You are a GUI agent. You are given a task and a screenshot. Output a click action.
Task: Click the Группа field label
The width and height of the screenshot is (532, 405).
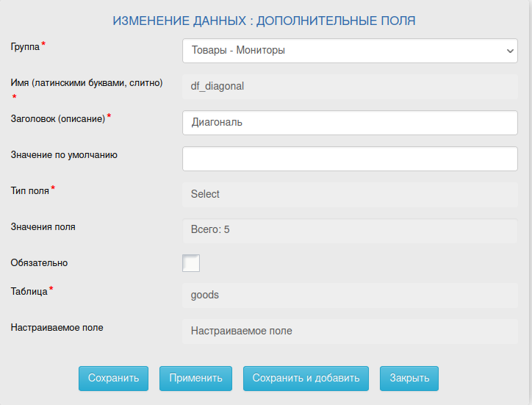[25, 46]
